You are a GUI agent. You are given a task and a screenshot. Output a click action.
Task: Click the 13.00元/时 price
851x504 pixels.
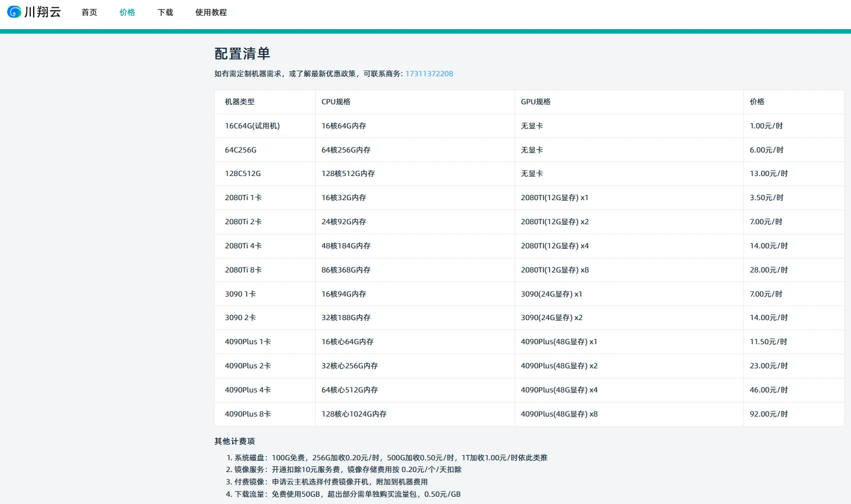click(769, 173)
